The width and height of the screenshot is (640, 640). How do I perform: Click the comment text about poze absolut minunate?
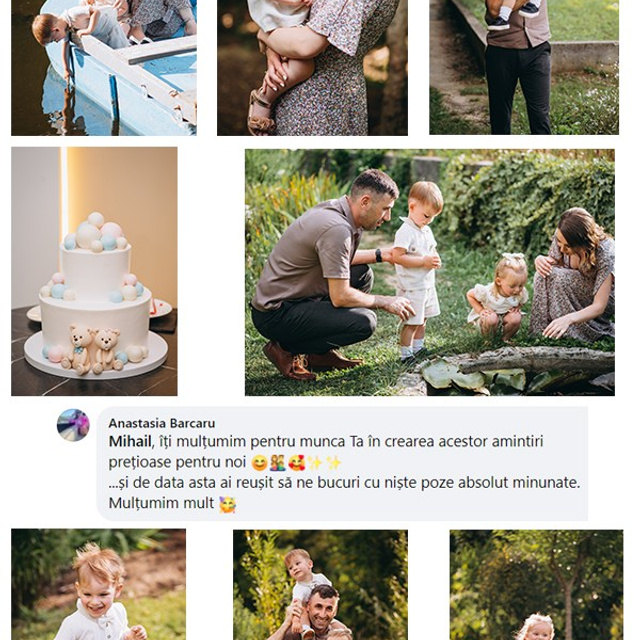coord(344,483)
